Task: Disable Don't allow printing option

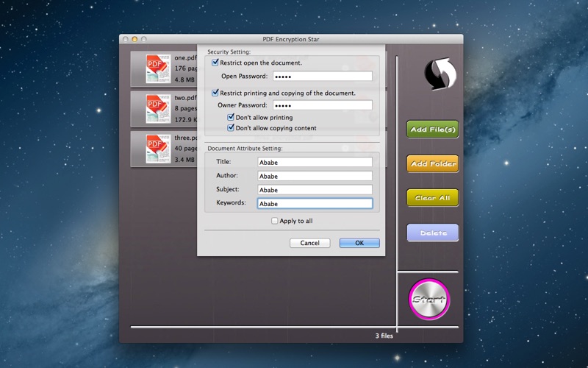Action: [x=231, y=117]
